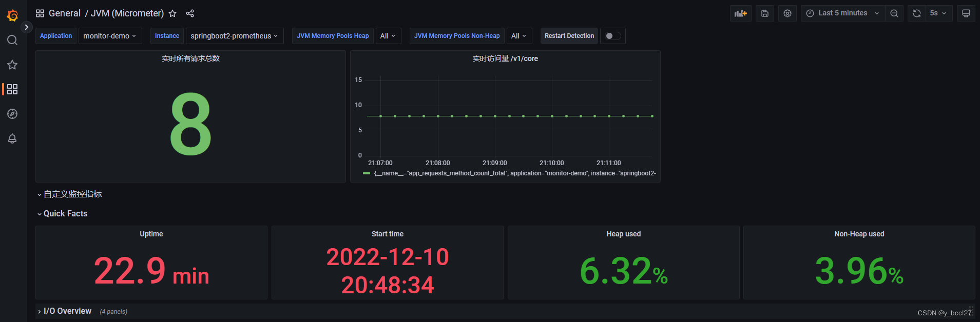Open the Non-Heap used panel title menu
This screenshot has height=322, width=980.
click(859, 234)
